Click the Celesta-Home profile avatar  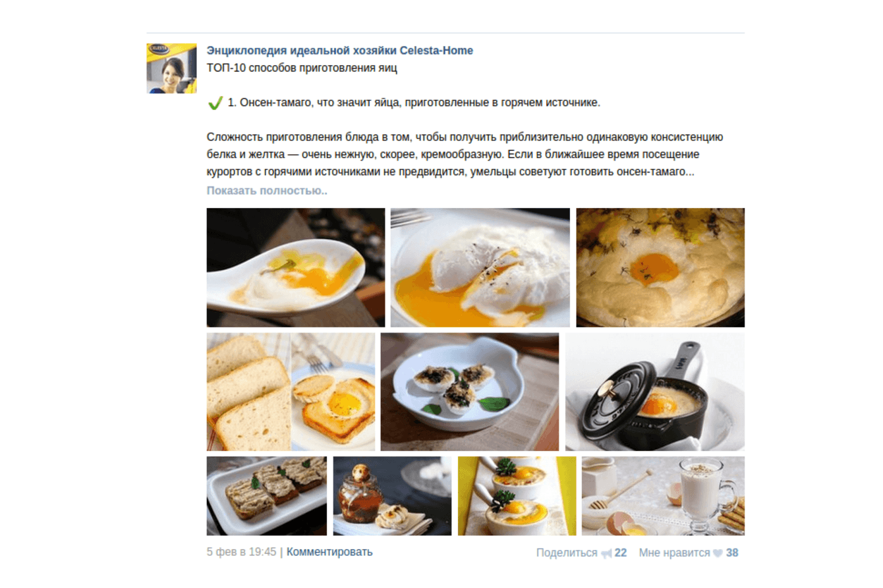[171, 68]
